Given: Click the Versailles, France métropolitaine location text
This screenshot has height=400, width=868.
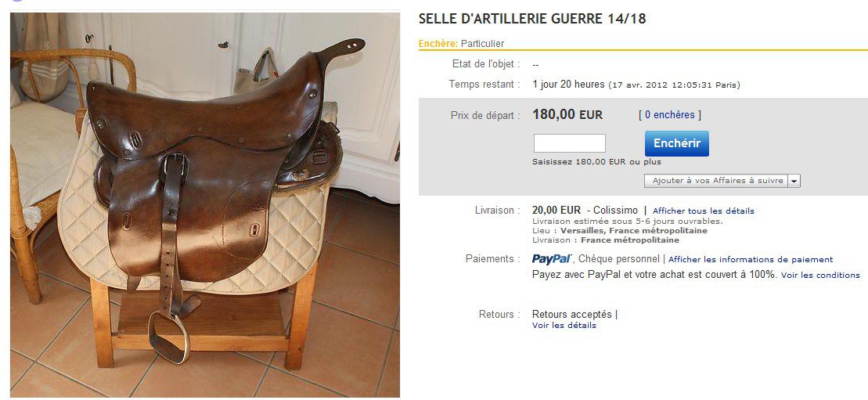Looking at the screenshot, I should (634, 230).
